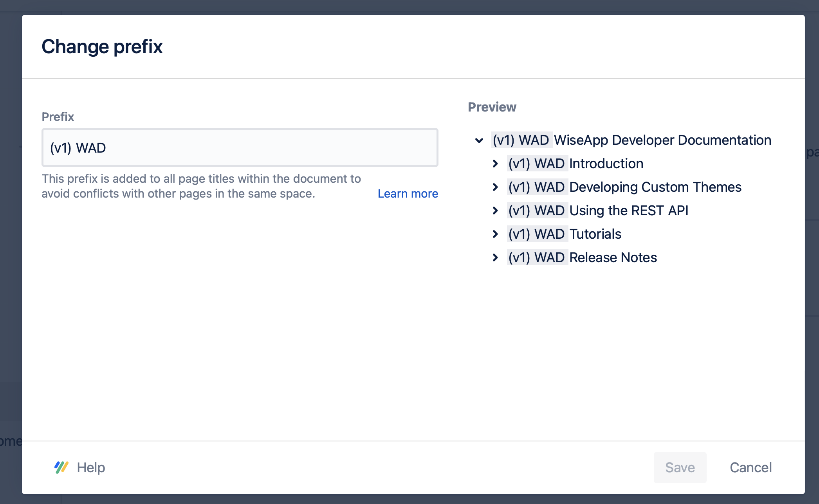Select the Introduction page title
This screenshot has height=504, width=819.
(x=606, y=164)
